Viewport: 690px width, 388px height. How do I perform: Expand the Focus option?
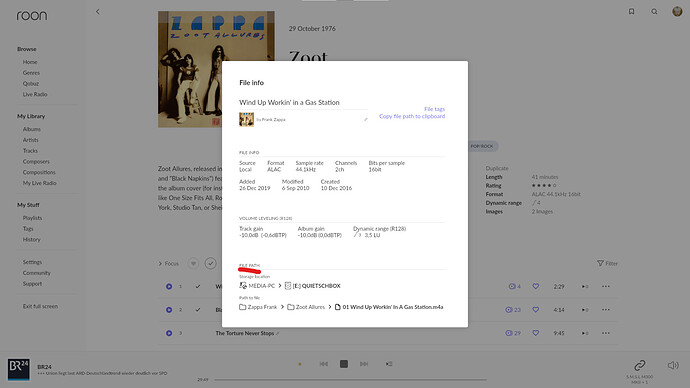[x=169, y=264]
